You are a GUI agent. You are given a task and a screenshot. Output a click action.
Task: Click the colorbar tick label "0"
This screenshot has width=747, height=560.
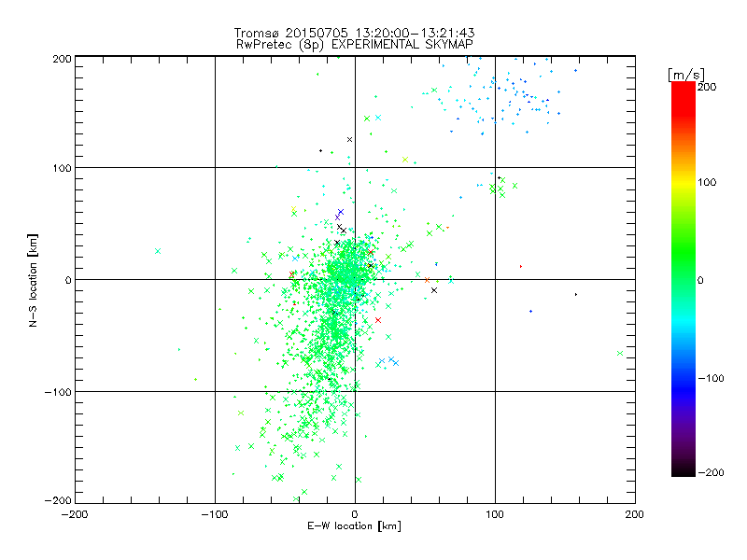pyautogui.click(x=700, y=280)
